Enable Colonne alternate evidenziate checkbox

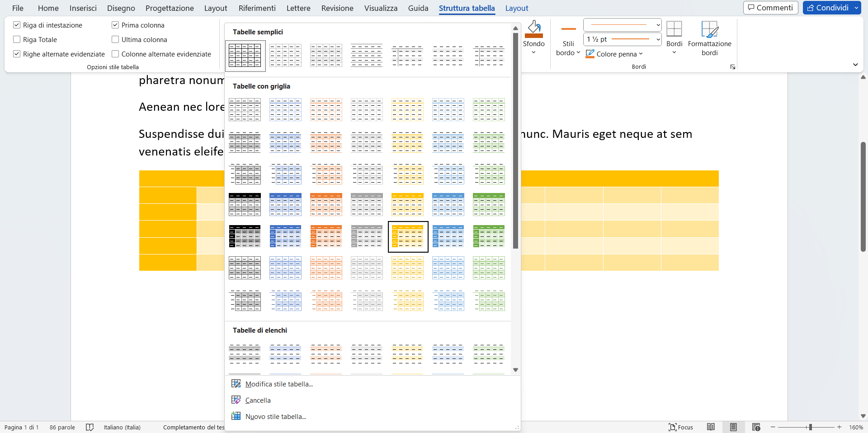pos(115,54)
